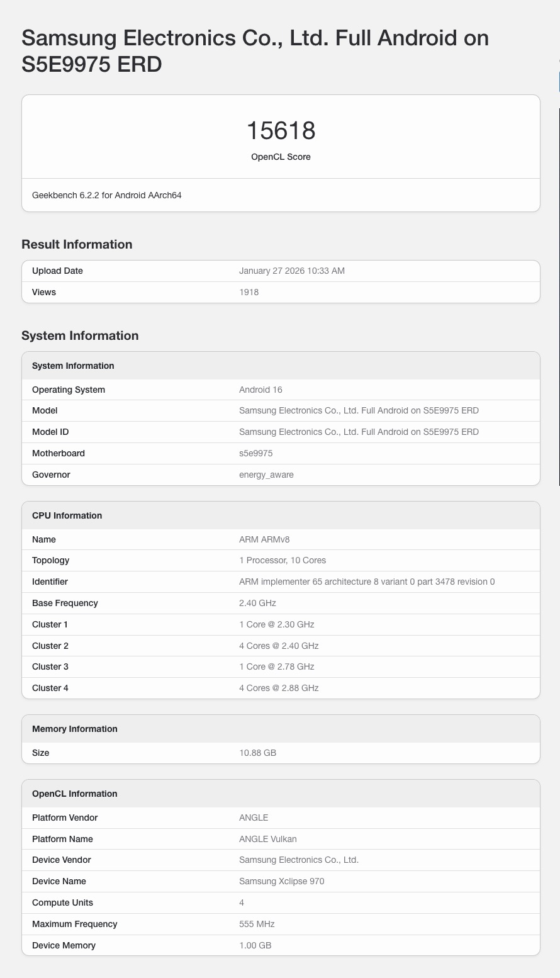Click the energy_aware governor value
The image size is (560, 978).
[266, 475]
